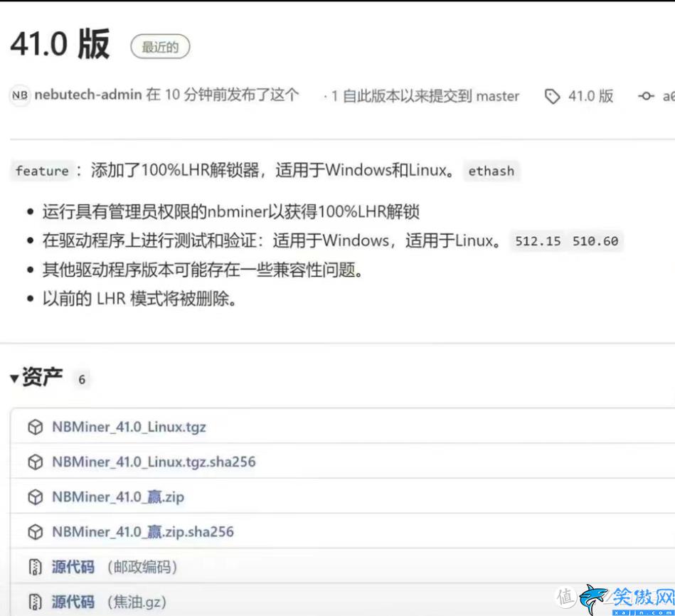
Task: Click bullet text 其他驱动程序版本可能存在一些兼容性问题
Action: tap(203, 270)
